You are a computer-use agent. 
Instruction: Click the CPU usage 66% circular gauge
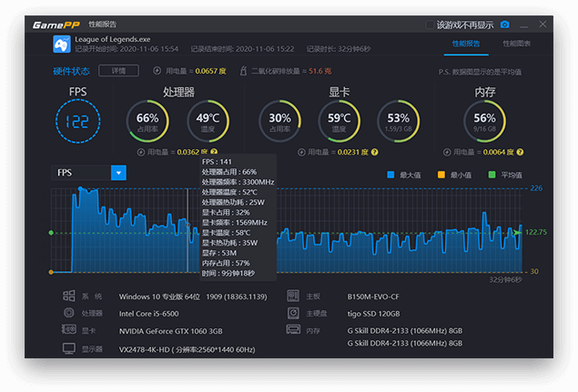147,119
